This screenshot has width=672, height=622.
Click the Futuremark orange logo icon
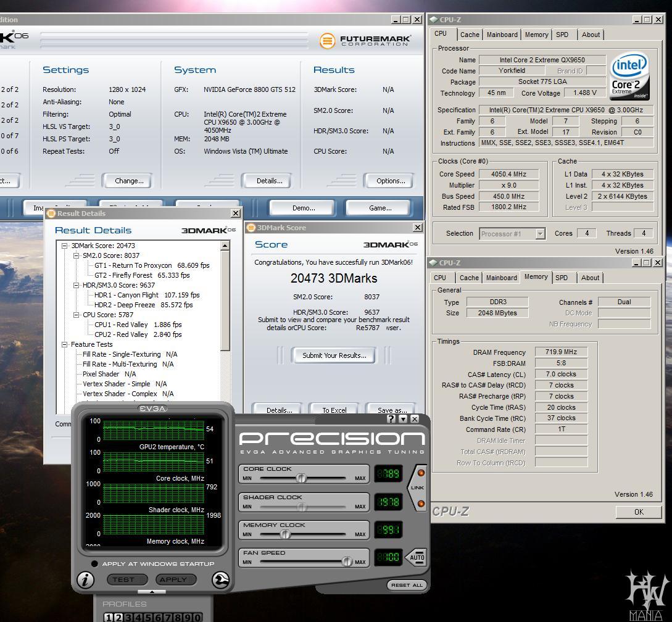(328, 41)
